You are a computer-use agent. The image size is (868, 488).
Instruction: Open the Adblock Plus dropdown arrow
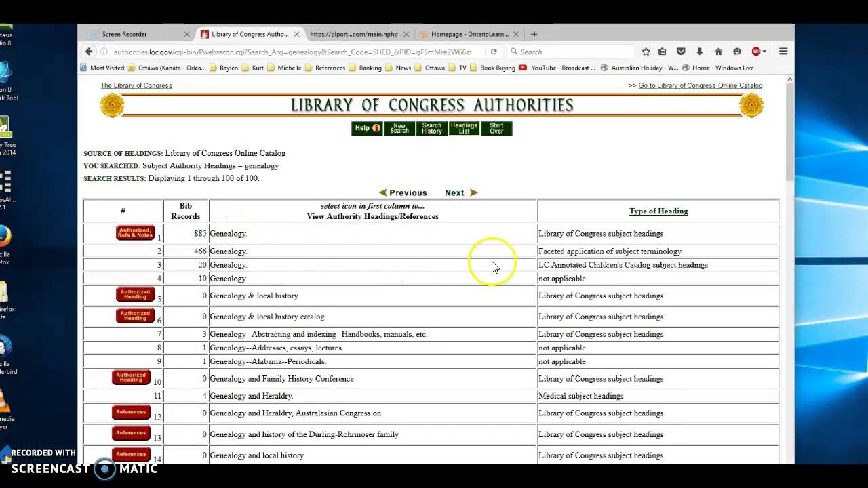coord(764,52)
